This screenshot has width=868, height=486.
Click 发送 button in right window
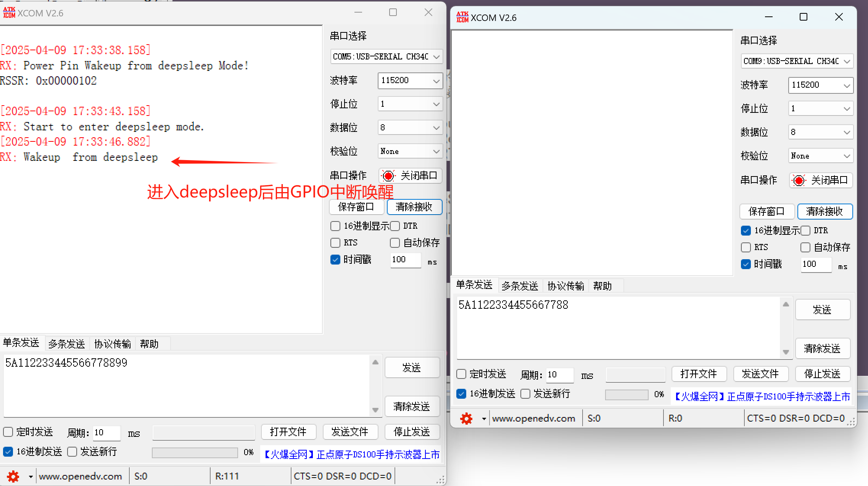pyautogui.click(x=823, y=310)
